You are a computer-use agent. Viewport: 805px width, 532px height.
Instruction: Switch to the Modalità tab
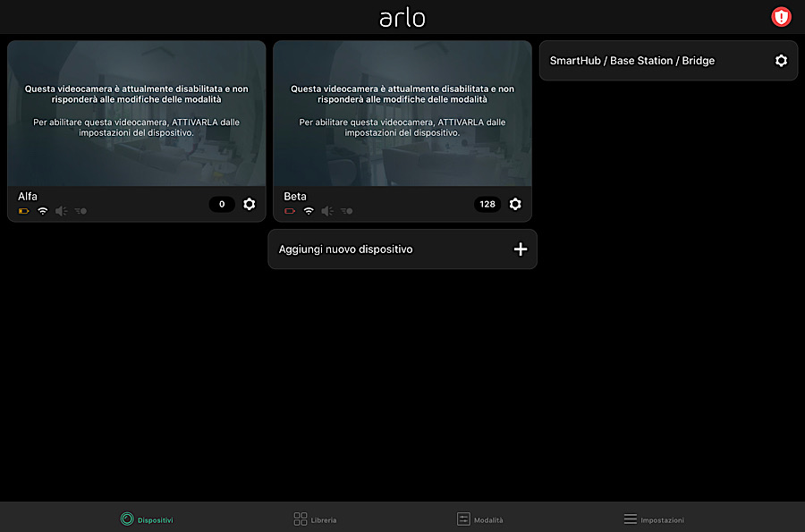click(x=480, y=519)
